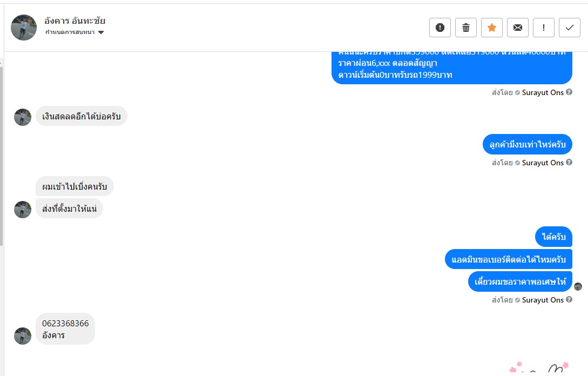Click help icon under เดี๋ยวผมขอราคาพอเศษให้ message
Screen dimensions: 588x376
coord(569,300)
